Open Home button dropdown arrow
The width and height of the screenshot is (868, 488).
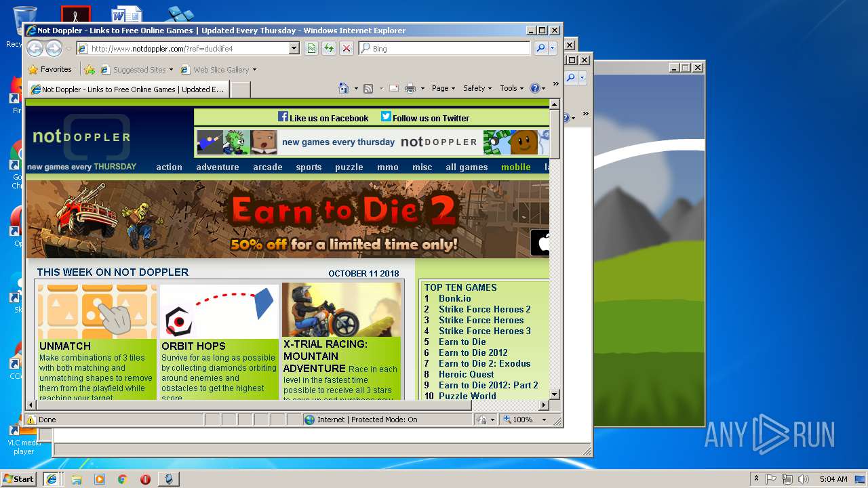[355, 89]
